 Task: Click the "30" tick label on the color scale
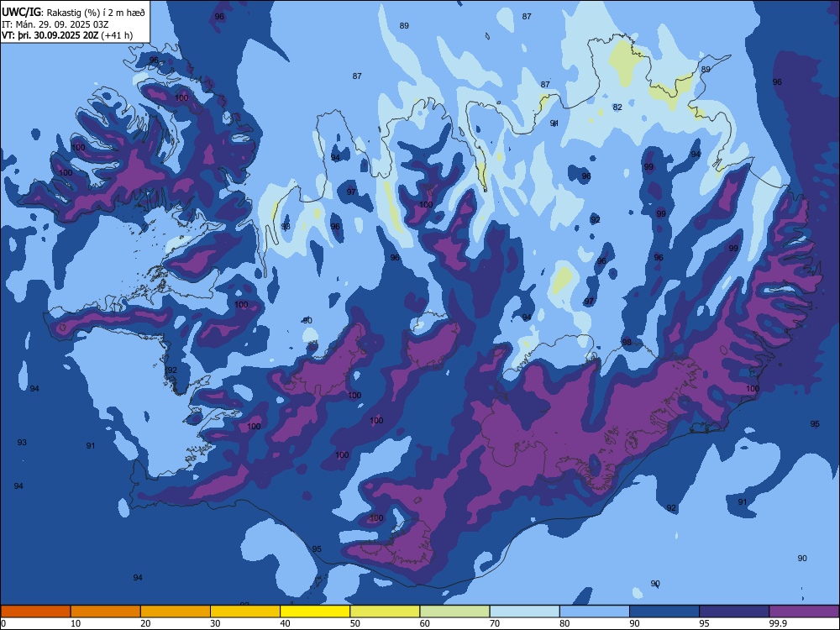pyautogui.click(x=215, y=623)
